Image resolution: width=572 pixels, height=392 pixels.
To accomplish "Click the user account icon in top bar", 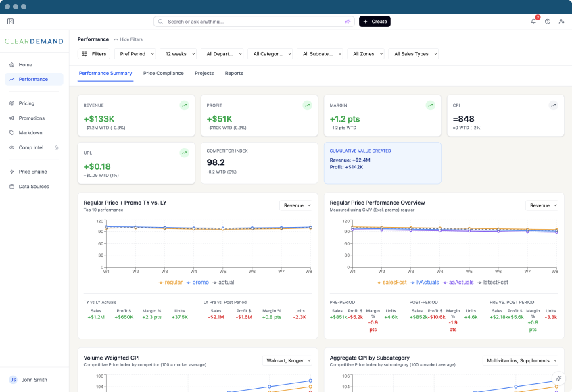I will tap(561, 22).
